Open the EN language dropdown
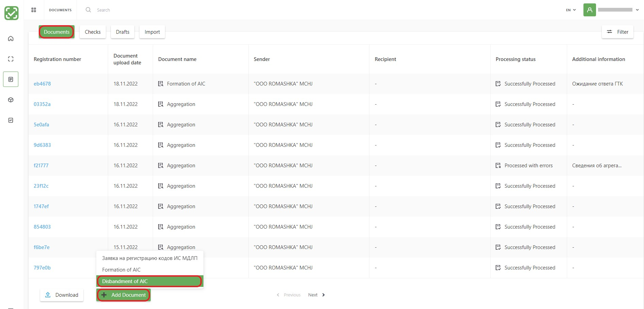The height and width of the screenshot is (309, 644). click(x=571, y=10)
